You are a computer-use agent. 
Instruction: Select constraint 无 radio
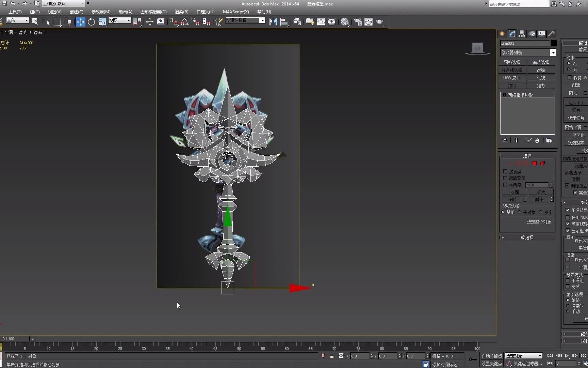pos(569,63)
